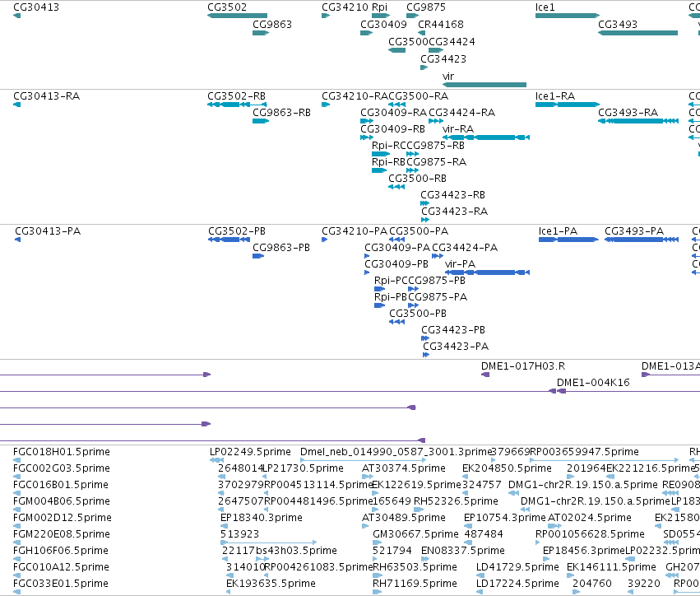Select feature 204760
This screenshot has width=700, height=596.
(575, 592)
